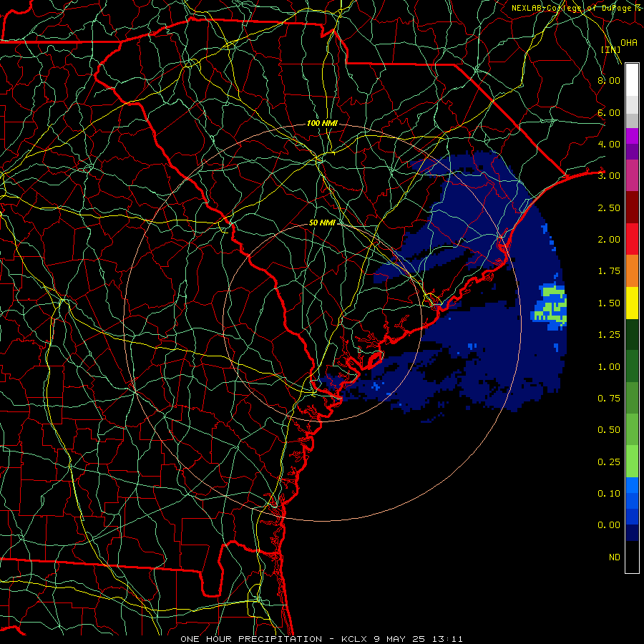Pick the black ND swatch in the scale
This screenshot has width=644, height=644.
tap(632, 557)
